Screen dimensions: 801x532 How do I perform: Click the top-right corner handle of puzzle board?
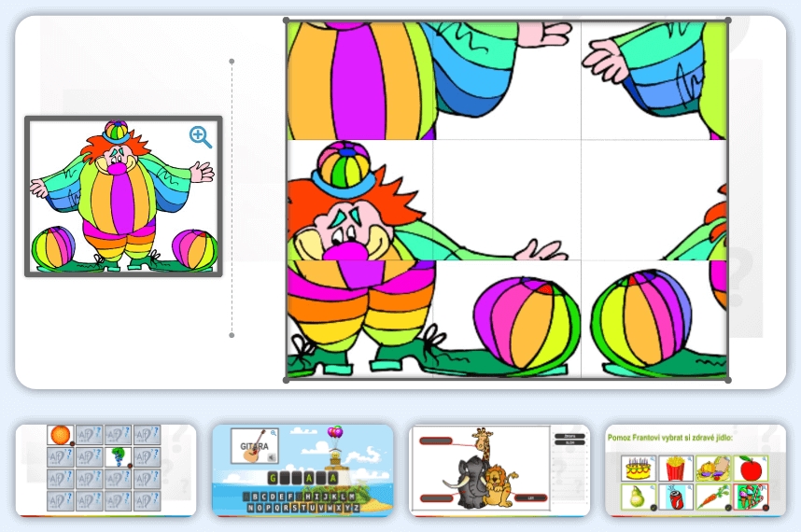point(728,20)
